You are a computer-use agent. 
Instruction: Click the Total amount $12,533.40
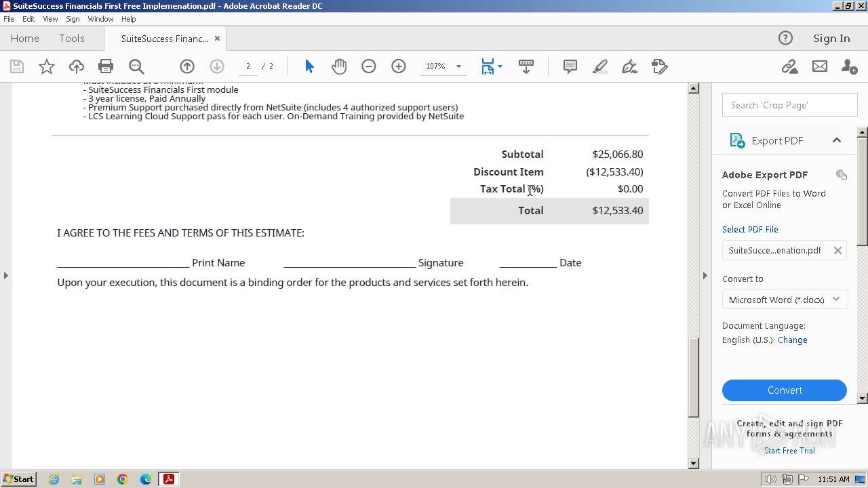point(618,211)
